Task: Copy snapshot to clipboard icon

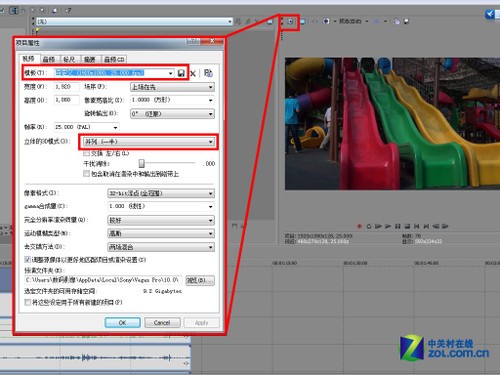Action: click(396, 22)
